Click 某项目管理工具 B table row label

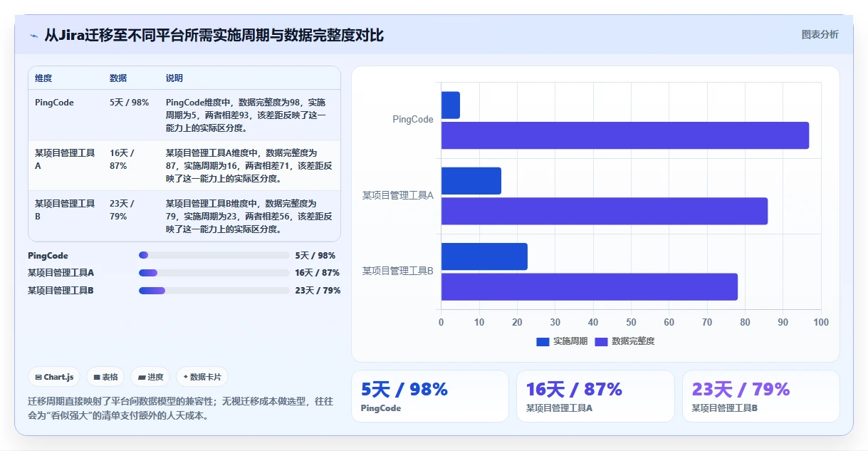tap(65, 209)
